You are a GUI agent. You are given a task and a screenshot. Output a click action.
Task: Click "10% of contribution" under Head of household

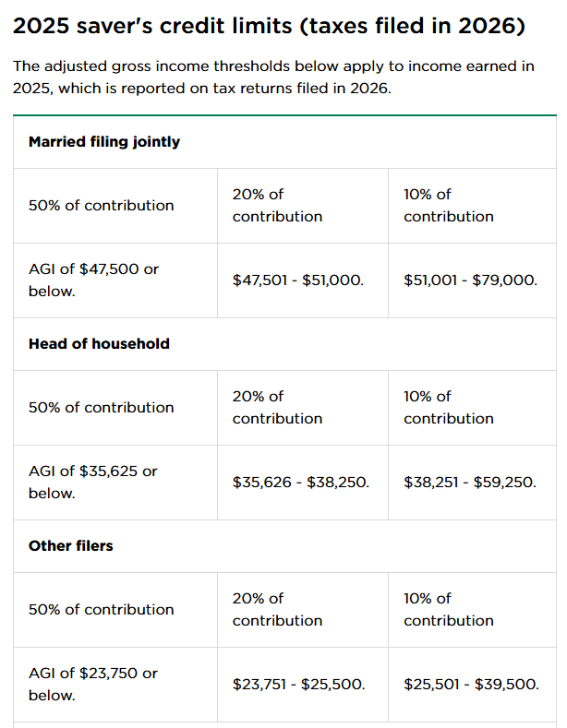(449, 408)
